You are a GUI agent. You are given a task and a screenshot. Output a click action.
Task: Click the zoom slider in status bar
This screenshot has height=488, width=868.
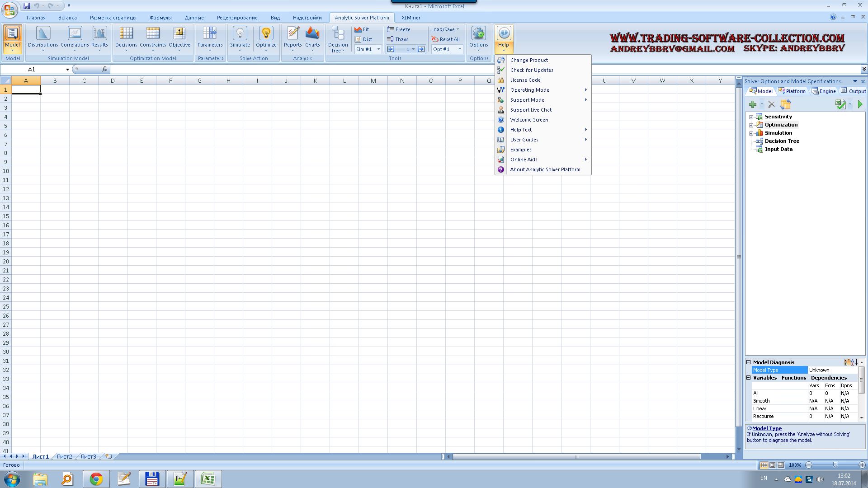[835, 465]
